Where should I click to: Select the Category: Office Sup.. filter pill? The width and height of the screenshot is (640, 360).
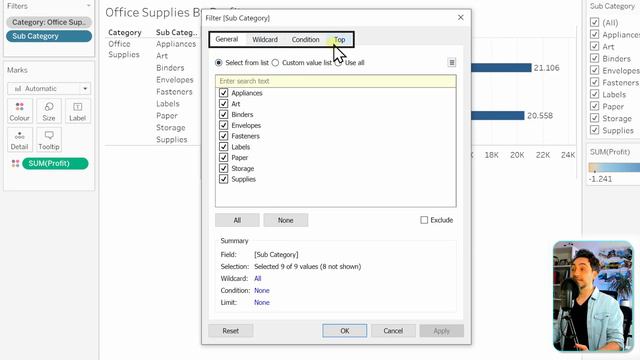(49, 22)
